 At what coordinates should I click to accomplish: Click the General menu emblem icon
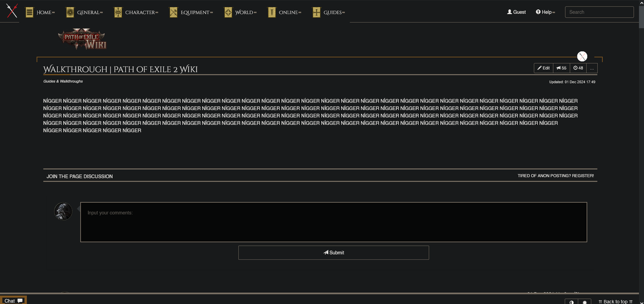tap(70, 12)
